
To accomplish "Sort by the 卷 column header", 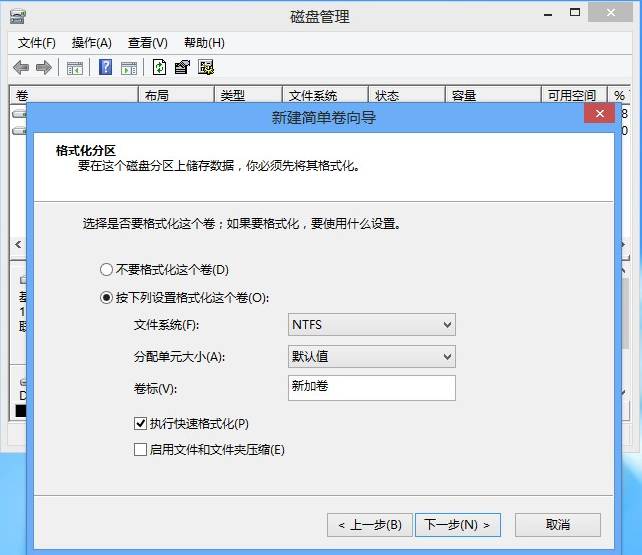I will pyautogui.click(x=74, y=95).
